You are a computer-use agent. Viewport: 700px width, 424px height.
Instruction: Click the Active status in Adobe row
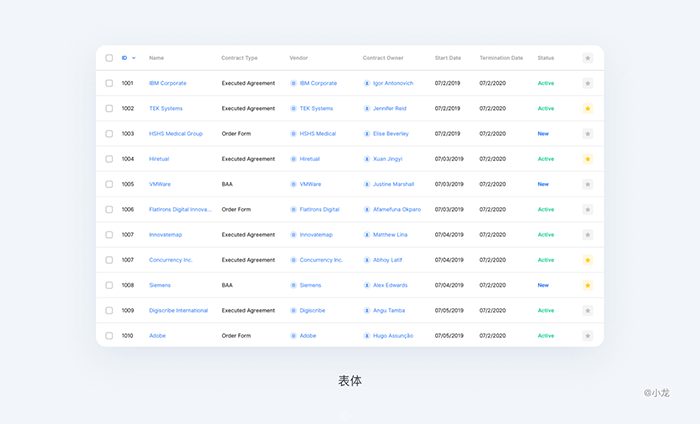[x=546, y=336]
